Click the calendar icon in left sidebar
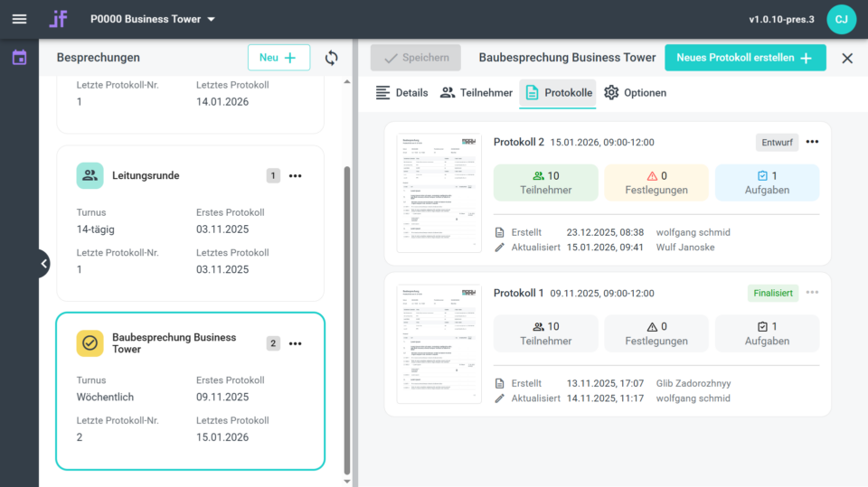 pyautogui.click(x=19, y=58)
